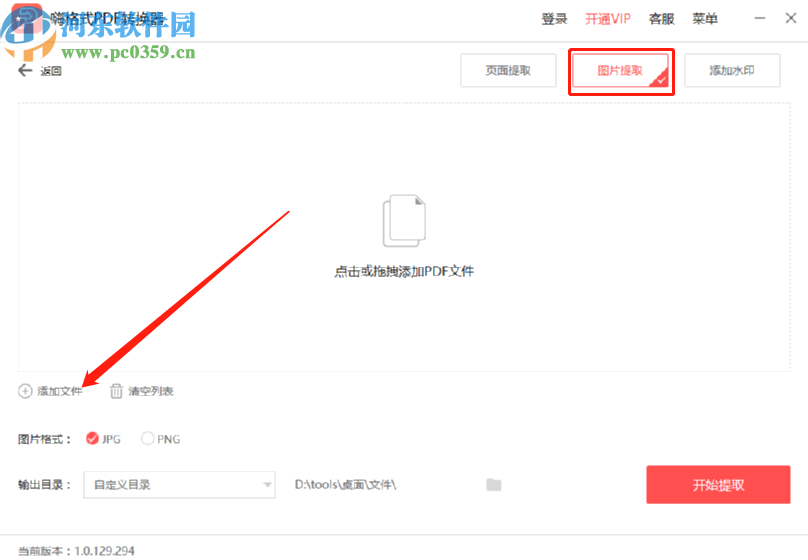Click the PDF document icon in the drop area

click(404, 220)
